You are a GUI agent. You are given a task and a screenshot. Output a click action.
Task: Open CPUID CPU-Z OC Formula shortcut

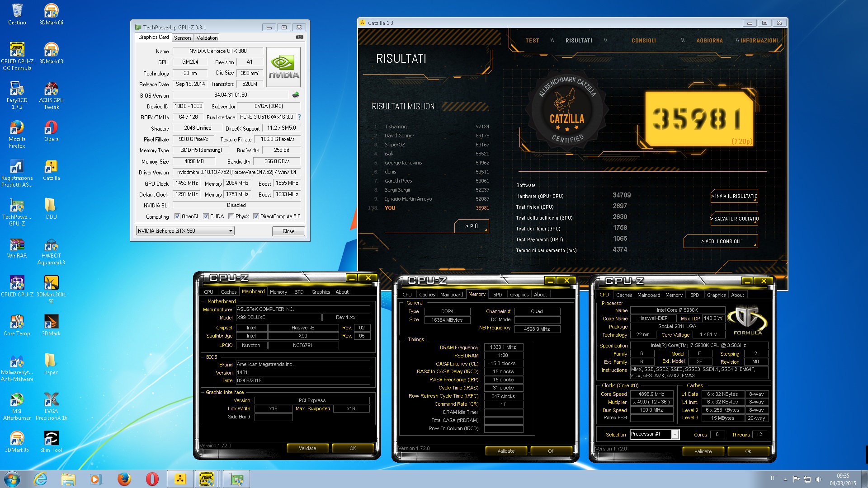tap(17, 56)
